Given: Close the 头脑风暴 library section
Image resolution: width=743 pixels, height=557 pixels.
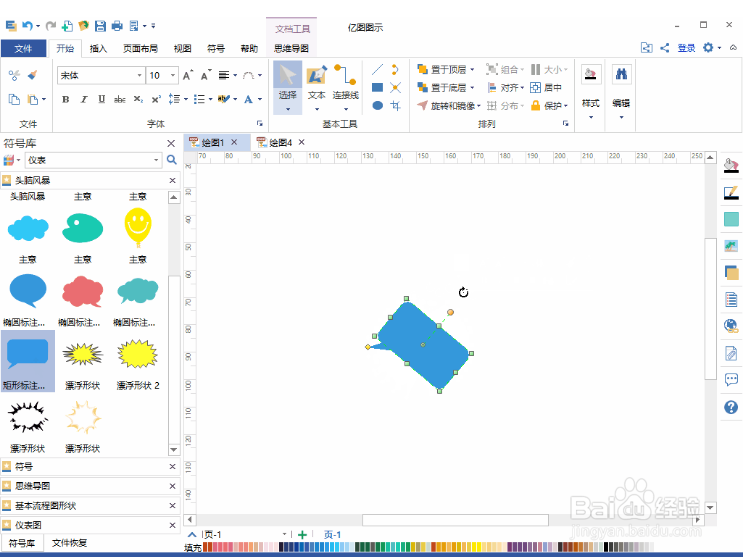Looking at the screenshot, I should click(172, 180).
